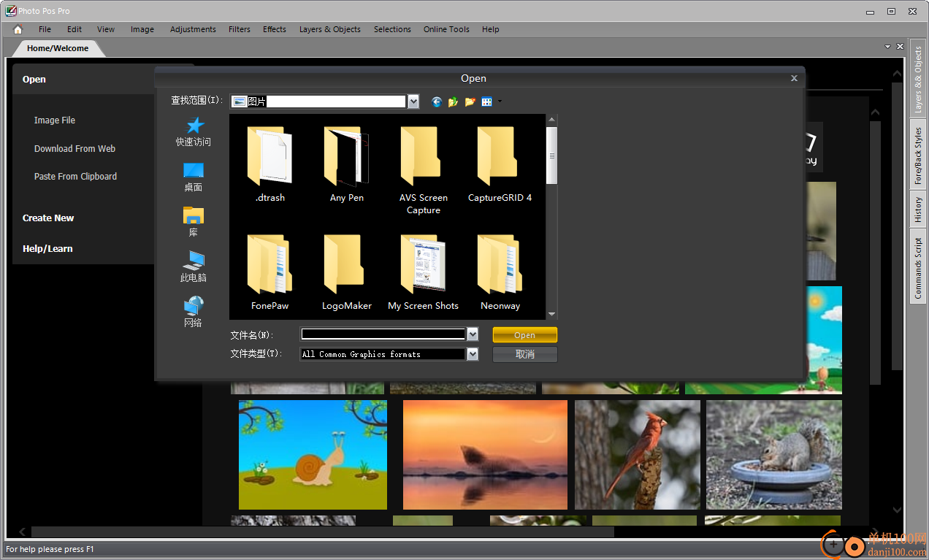Screen dimensions: 929x560
Task: Select Quick access (快速访问) shortcut
Action: (194, 132)
